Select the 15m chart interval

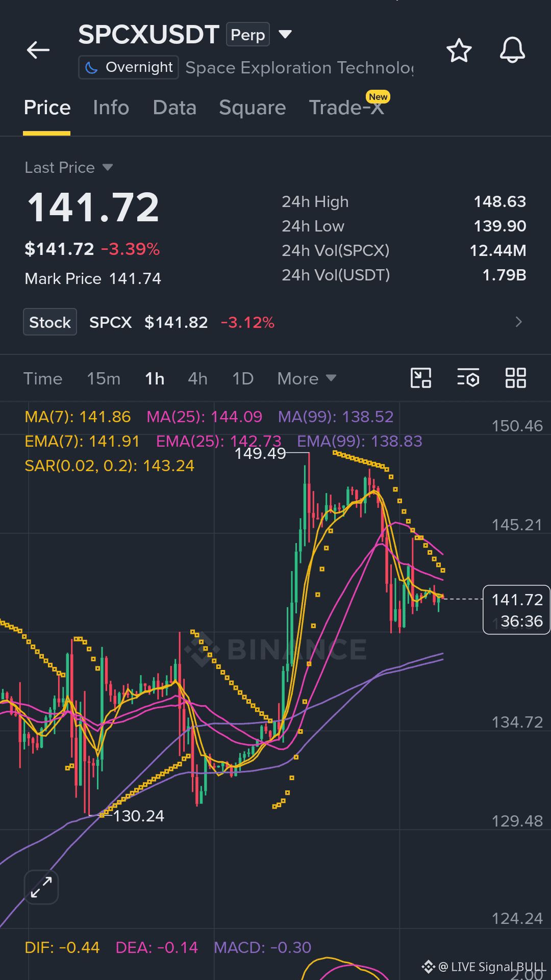(104, 378)
